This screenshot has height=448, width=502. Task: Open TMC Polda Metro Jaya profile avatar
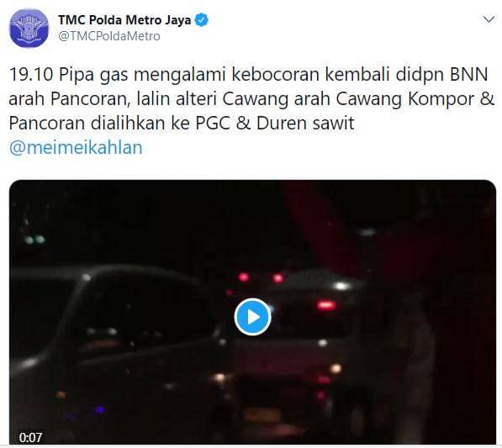(29, 29)
